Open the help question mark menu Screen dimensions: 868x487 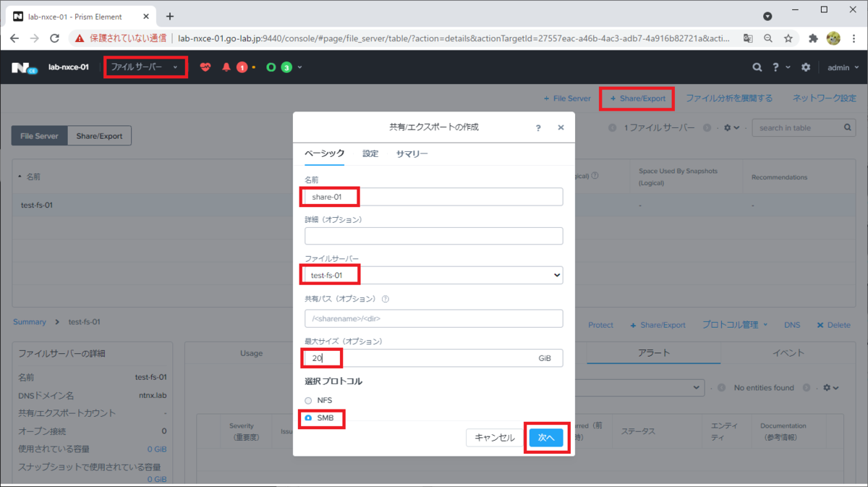[775, 67]
